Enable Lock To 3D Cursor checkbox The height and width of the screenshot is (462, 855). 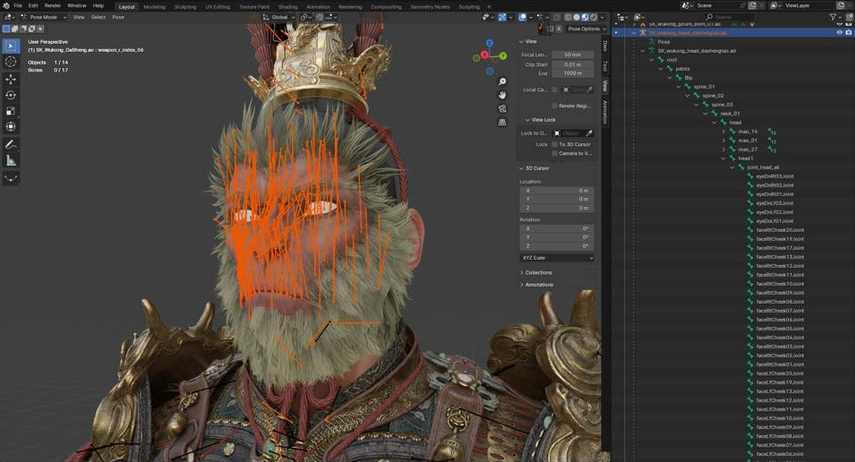[555, 145]
